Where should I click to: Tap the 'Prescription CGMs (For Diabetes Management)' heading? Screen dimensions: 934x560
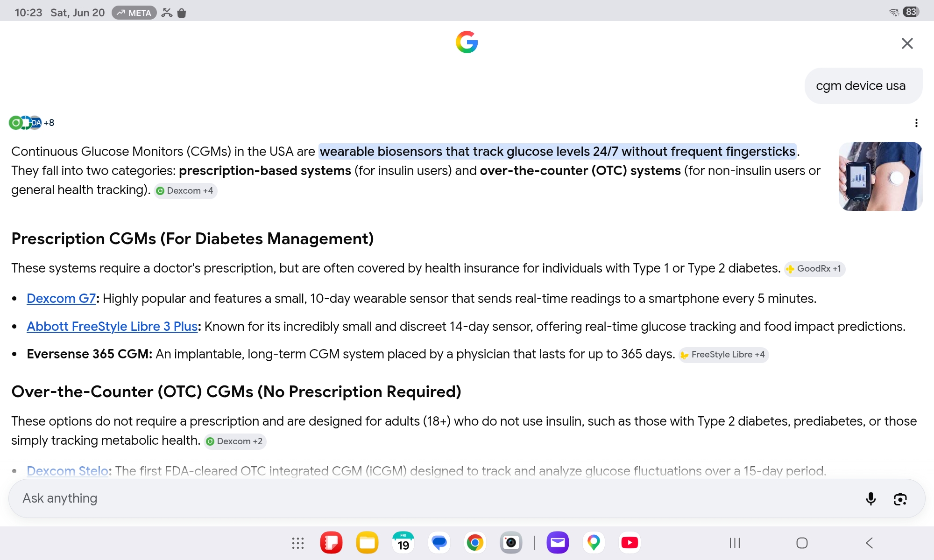click(192, 238)
